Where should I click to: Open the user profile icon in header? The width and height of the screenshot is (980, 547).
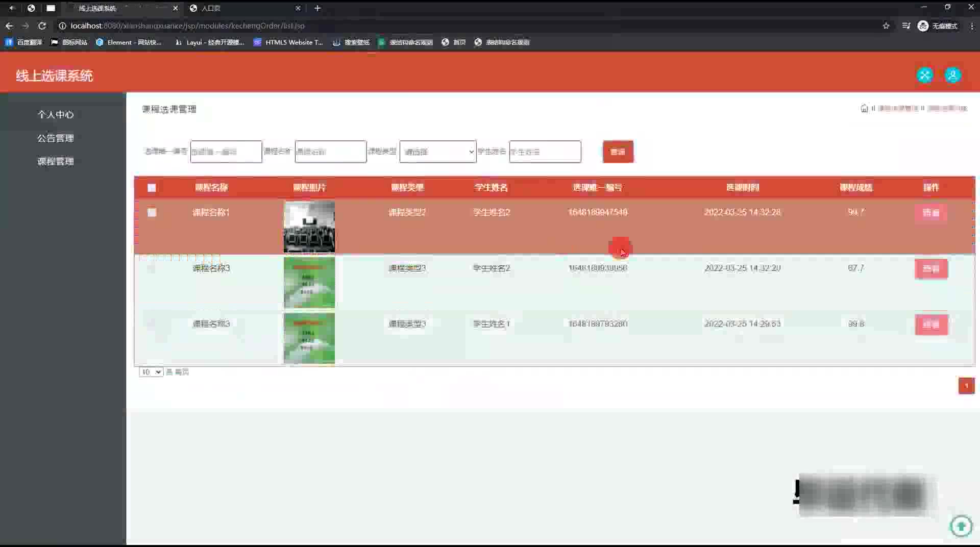click(952, 75)
